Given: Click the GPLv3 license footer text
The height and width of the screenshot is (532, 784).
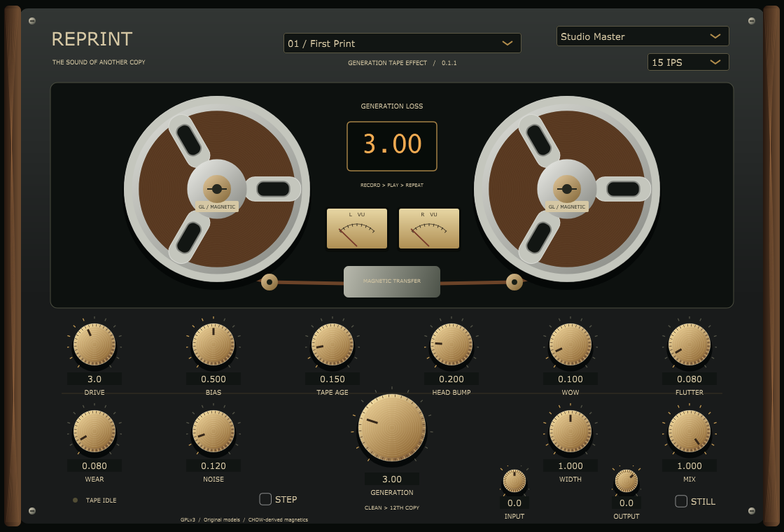Looking at the screenshot, I should coord(244,519).
